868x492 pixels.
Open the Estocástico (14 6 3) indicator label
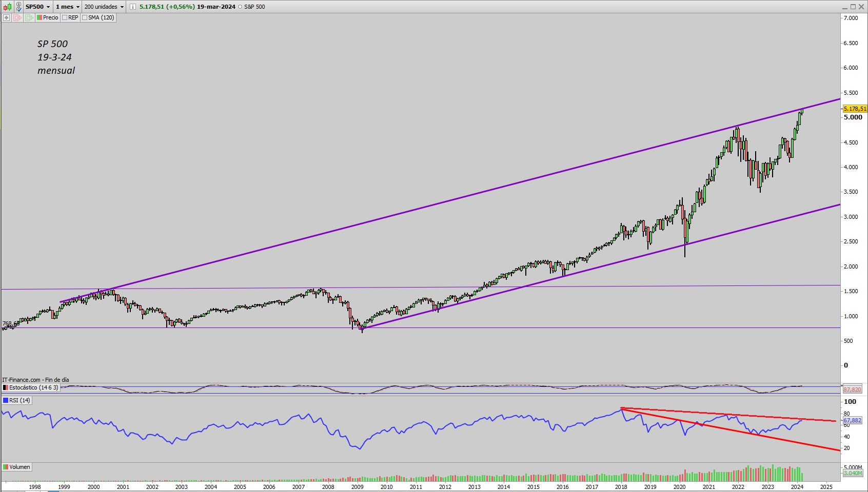(x=31, y=387)
